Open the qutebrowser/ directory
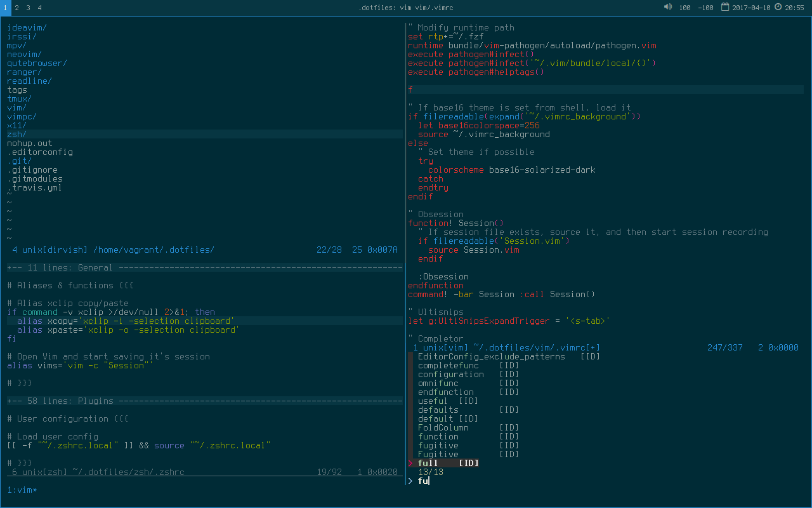 37,63
